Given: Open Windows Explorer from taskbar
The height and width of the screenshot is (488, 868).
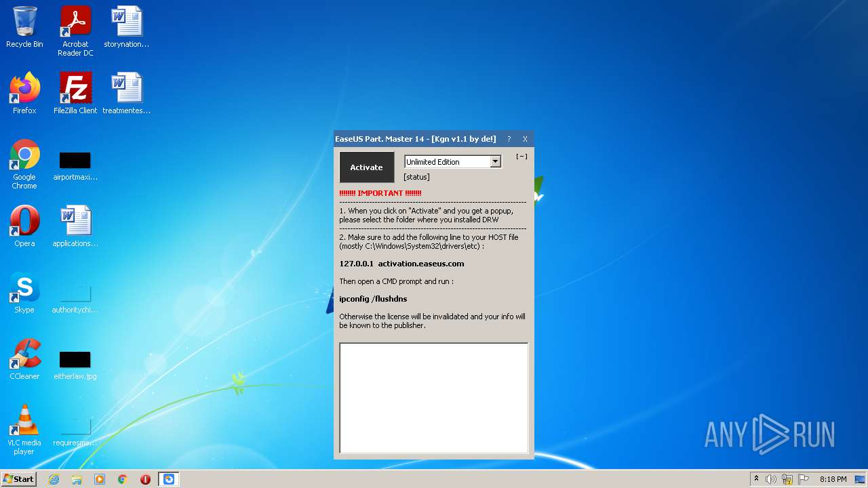Looking at the screenshot, I should click(x=77, y=479).
